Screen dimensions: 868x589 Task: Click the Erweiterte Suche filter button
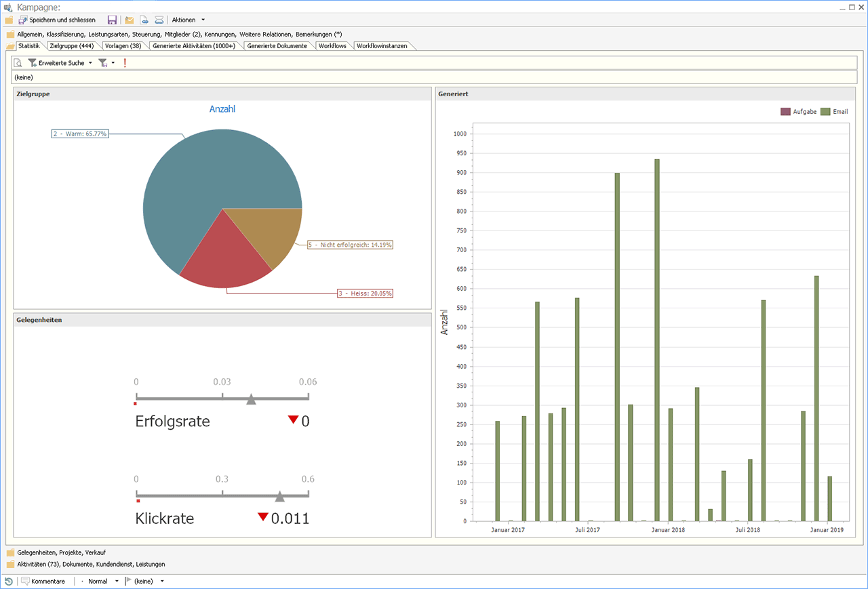coord(56,62)
